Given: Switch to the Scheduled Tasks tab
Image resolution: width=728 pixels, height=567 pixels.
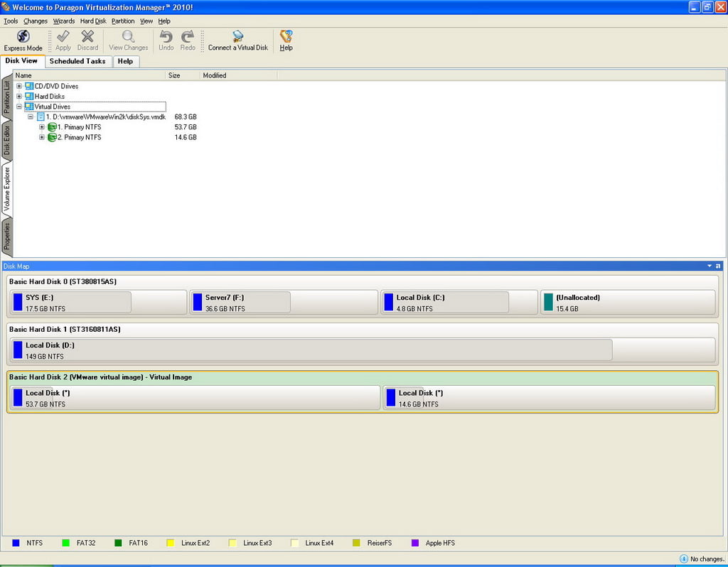Looking at the screenshot, I should tap(77, 61).
